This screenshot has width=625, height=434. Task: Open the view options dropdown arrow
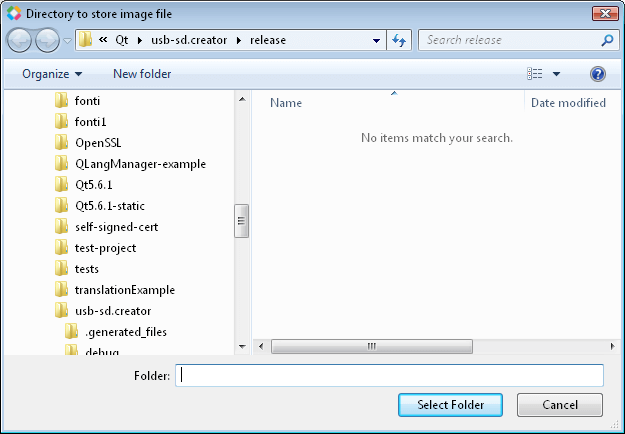pyautogui.click(x=556, y=74)
